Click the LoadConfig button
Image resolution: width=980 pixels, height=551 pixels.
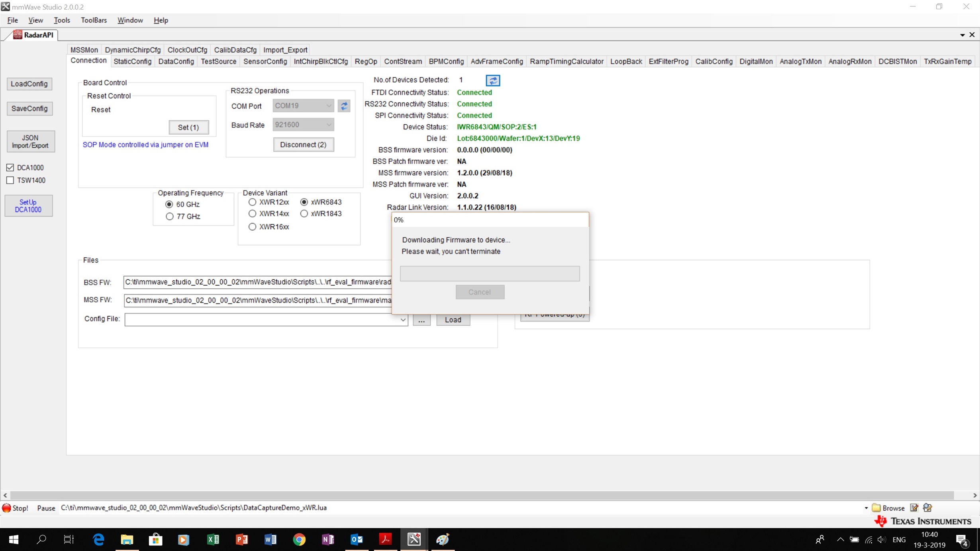point(29,84)
